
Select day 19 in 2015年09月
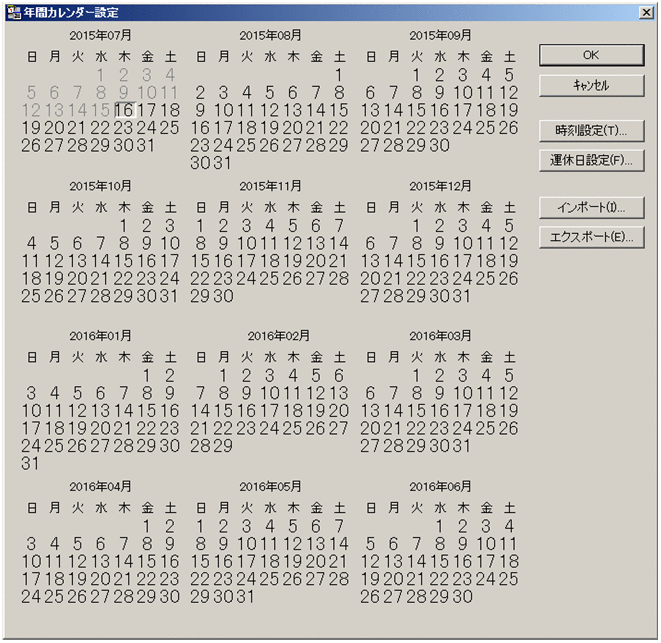click(x=509, y=110)
